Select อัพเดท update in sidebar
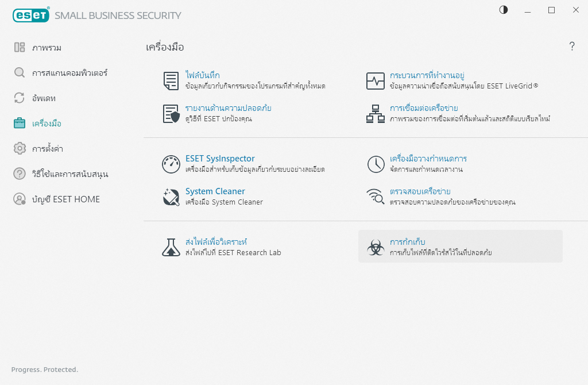This screenshot has height=385, width=588. tap(44, 98)
